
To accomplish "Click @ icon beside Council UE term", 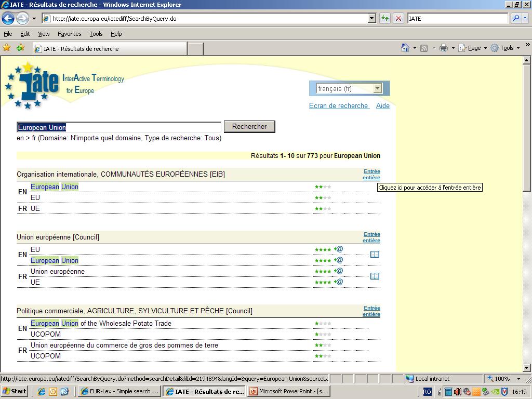I will point(340,282).
